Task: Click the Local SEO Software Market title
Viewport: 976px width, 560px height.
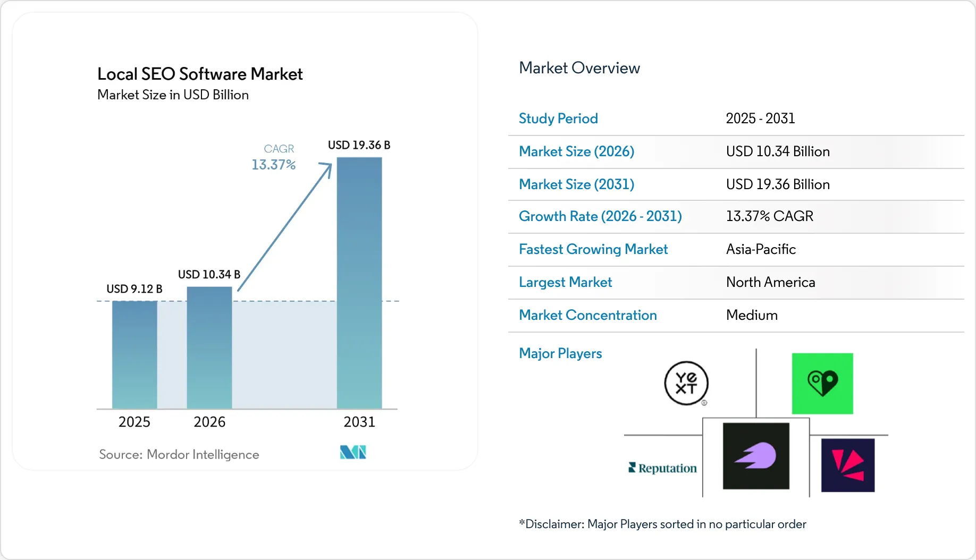Action: coord(200,74)
